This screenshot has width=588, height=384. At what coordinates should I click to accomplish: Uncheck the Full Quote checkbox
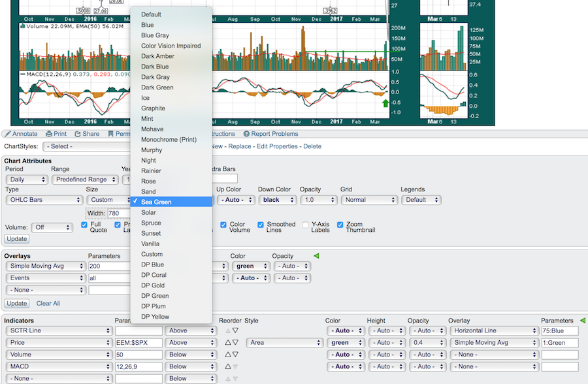85,225
